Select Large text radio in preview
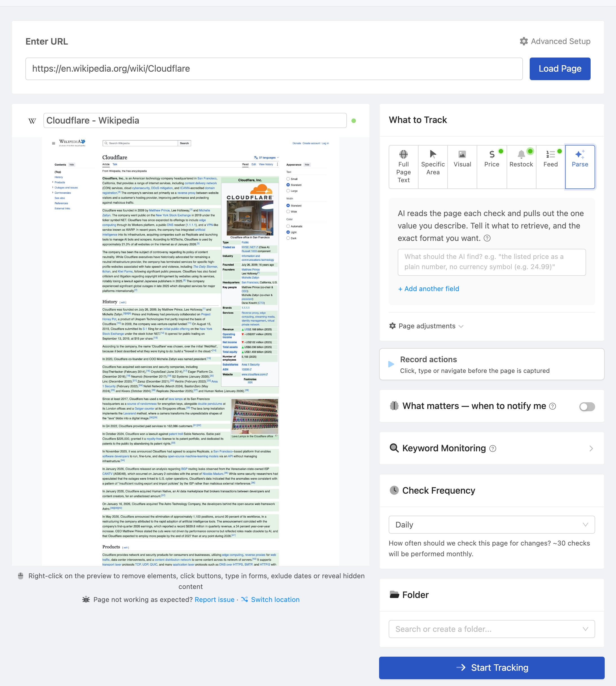Viewport: 616px width, 686px height. point(288,191)
